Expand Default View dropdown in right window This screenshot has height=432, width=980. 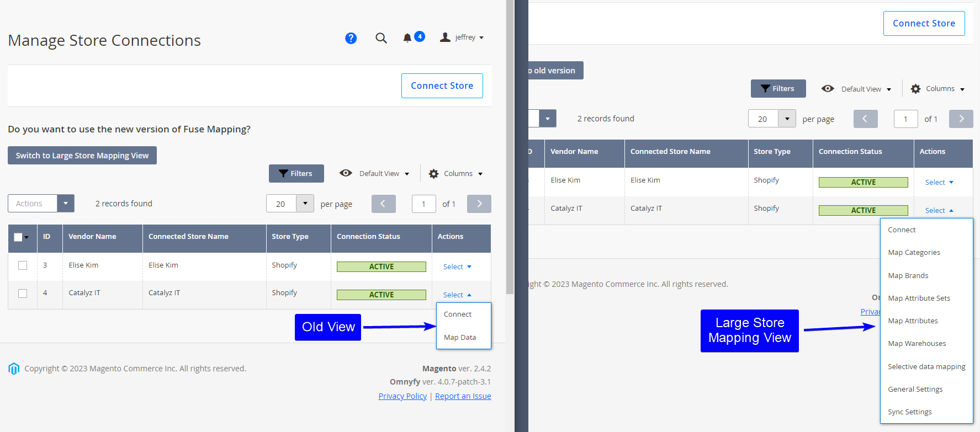pos(857,89)
